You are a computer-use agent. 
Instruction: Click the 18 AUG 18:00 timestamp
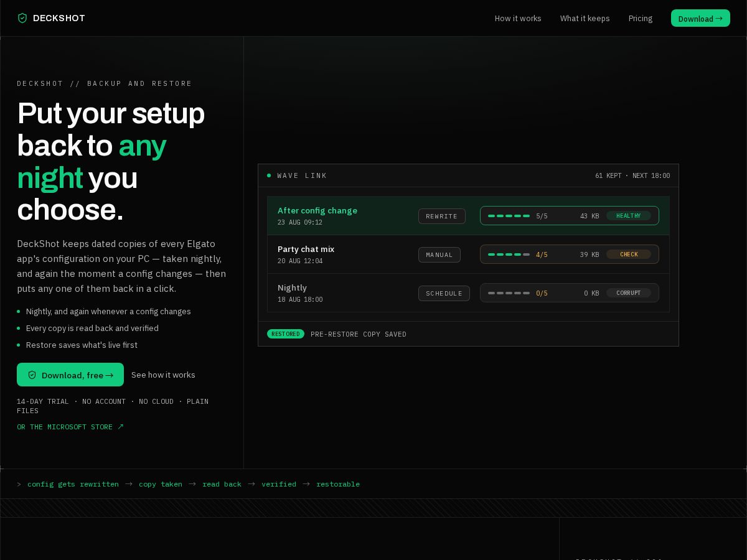[x=300, y=299]
